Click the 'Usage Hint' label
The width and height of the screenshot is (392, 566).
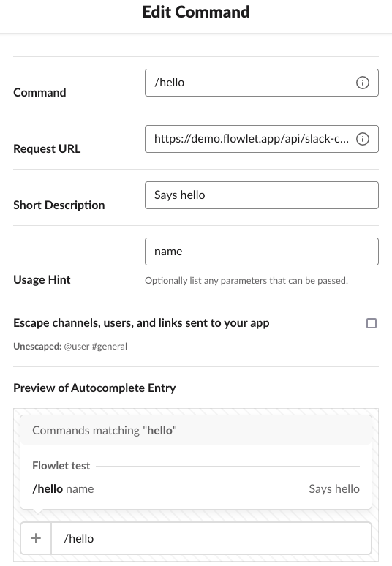point(42,280)
